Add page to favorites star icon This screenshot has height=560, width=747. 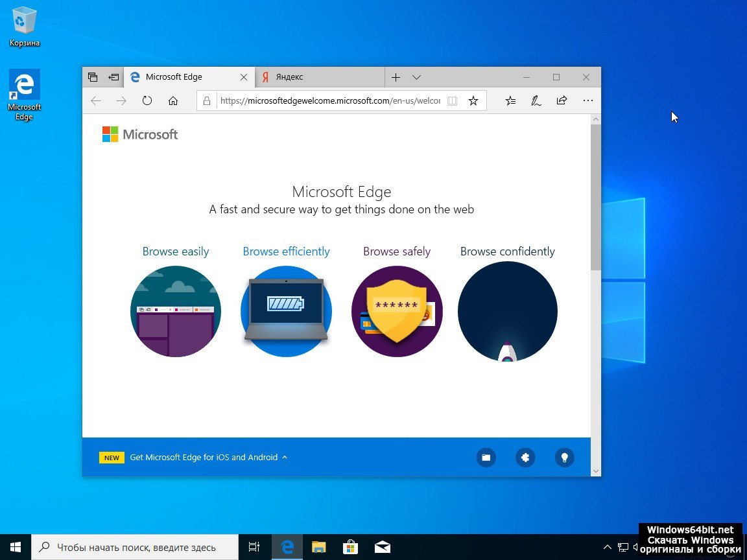click(473, 100)
